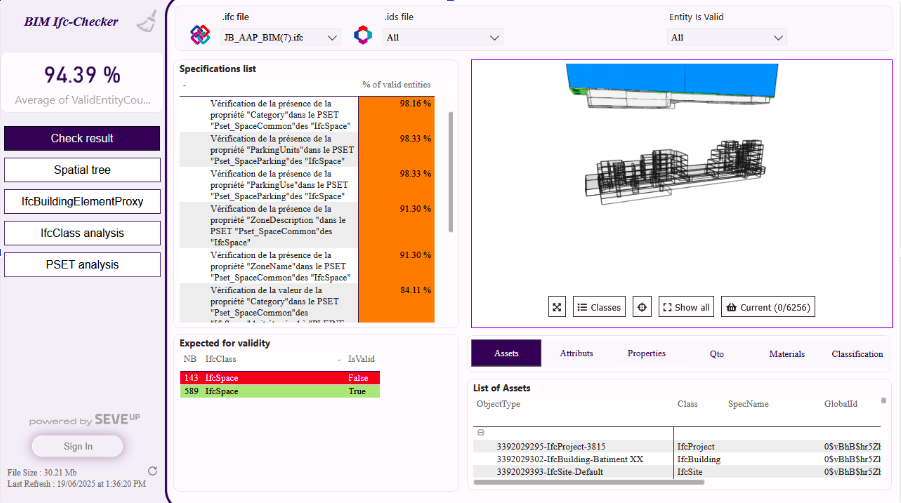Click the IDS file logo icon
The height and width of the screenshot is (503, 901).
tap(366, 35)
